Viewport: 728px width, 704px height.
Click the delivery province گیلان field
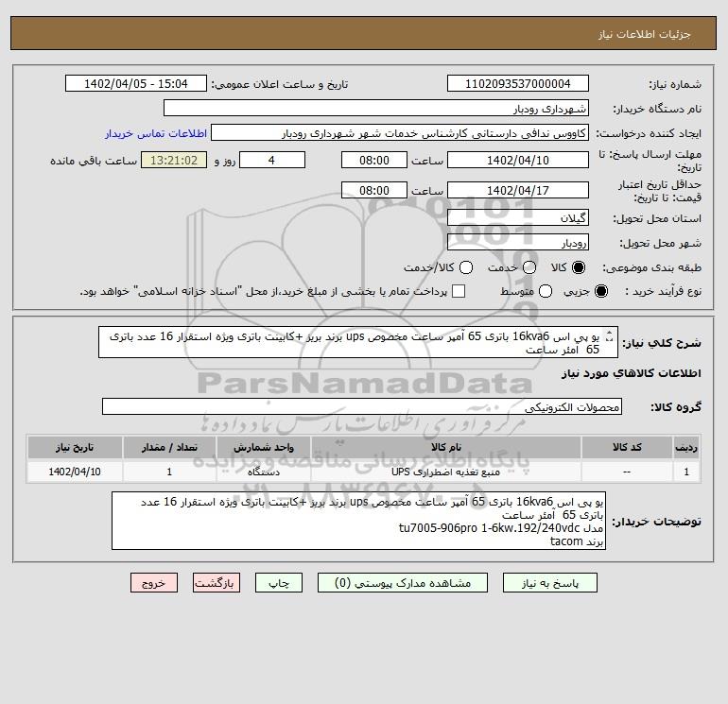point(518,217)
